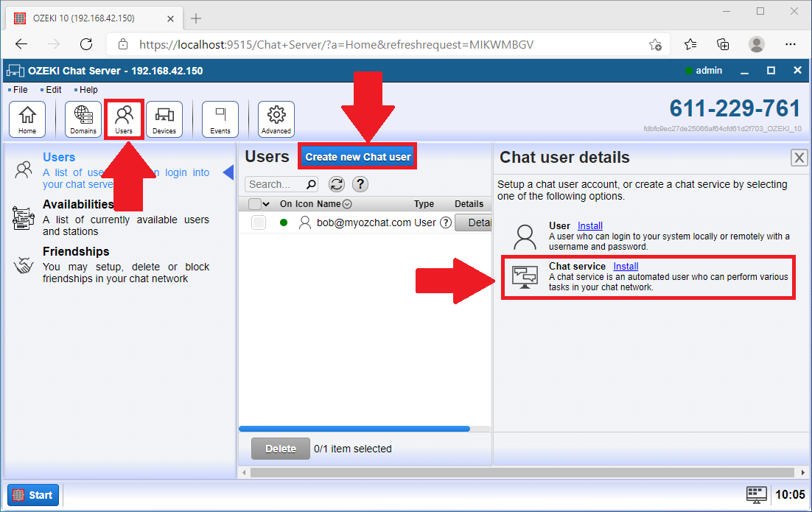This screenshot has height=512, width=812.
Task: Install a new Chat service
Action: coord(625,266)
